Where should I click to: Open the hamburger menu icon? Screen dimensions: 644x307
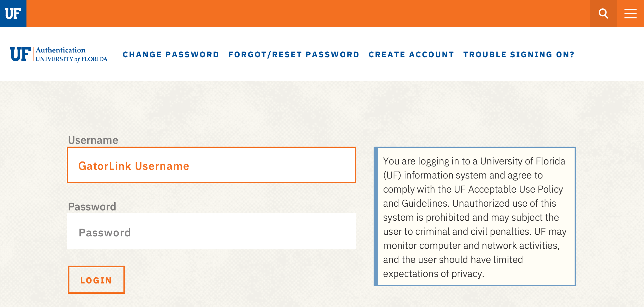click(630, 14)
